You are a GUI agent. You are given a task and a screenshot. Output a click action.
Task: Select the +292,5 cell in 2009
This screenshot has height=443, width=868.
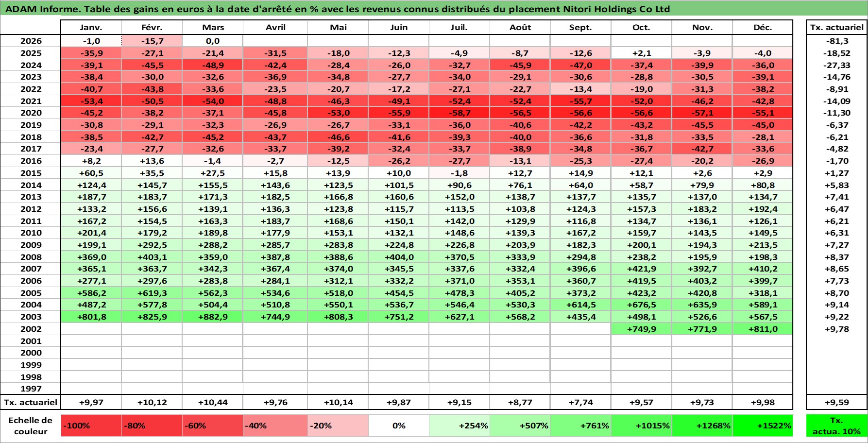(x=152, y=245)
